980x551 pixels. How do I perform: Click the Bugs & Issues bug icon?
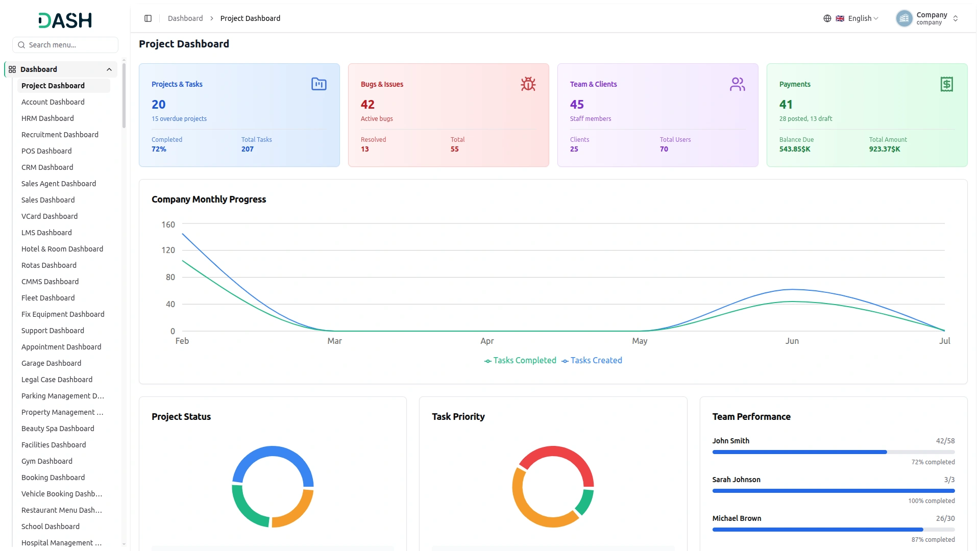[528, 84]
